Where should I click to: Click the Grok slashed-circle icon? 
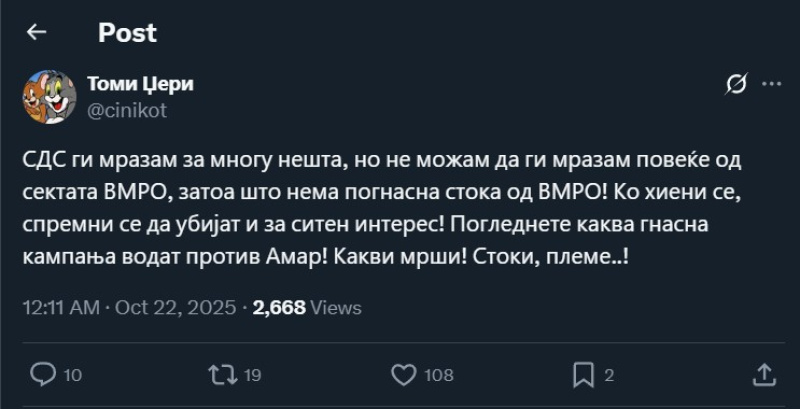[736, 86]
